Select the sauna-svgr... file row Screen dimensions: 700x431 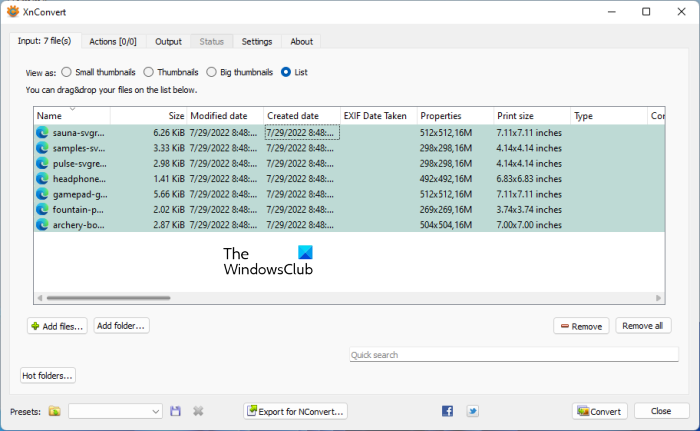(349, 133)
